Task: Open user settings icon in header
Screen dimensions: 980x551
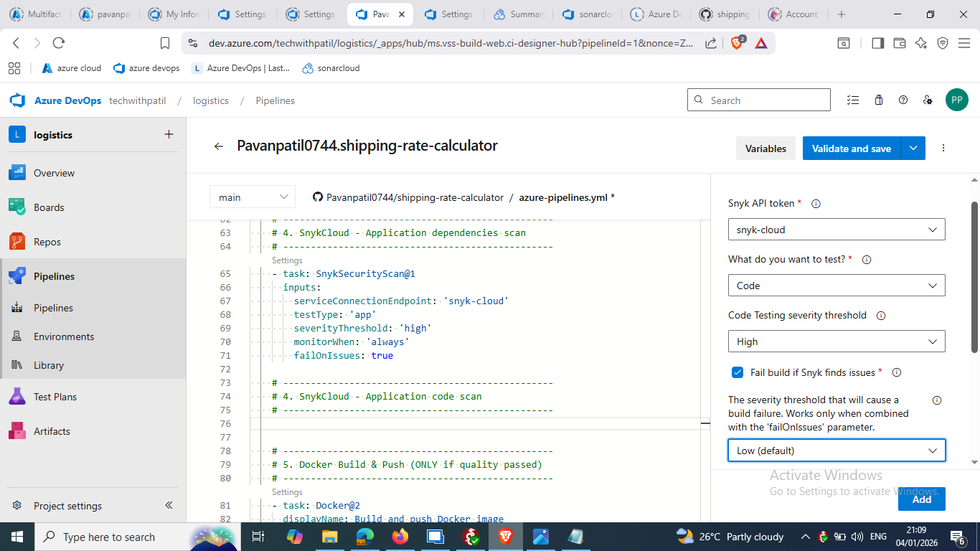Action: click(928, 100)
